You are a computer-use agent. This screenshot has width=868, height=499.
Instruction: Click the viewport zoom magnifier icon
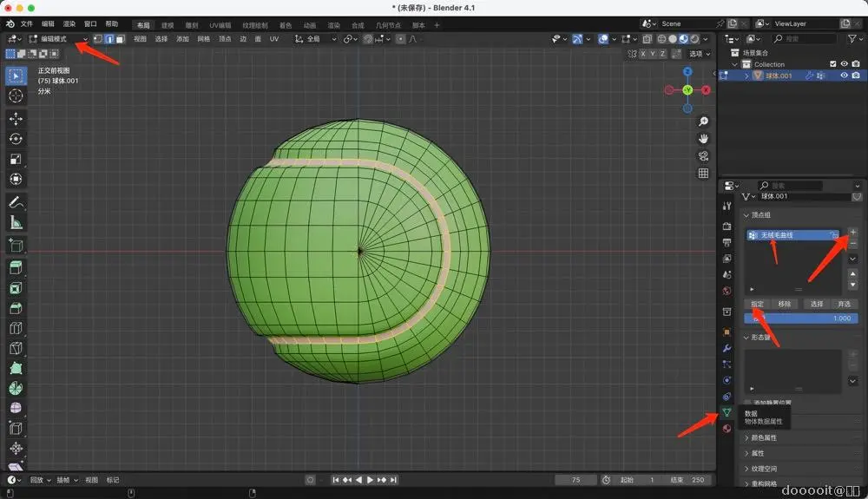tap(704, 121)
